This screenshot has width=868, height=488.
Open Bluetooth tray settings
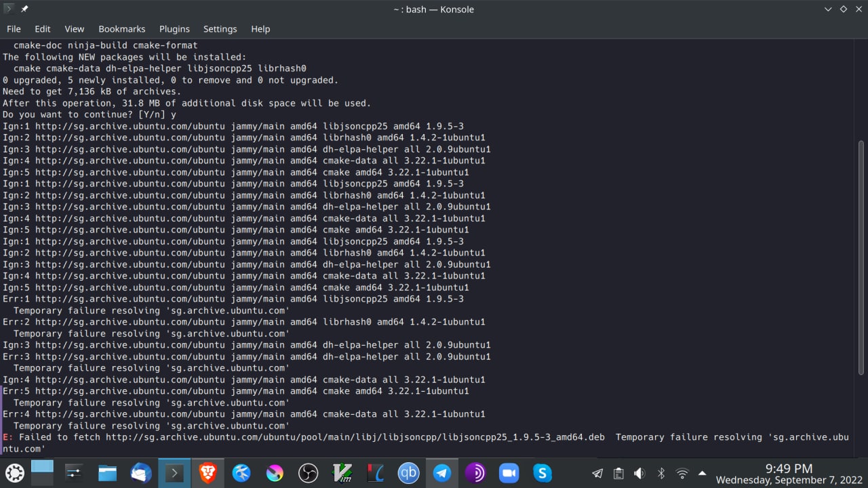660,473
